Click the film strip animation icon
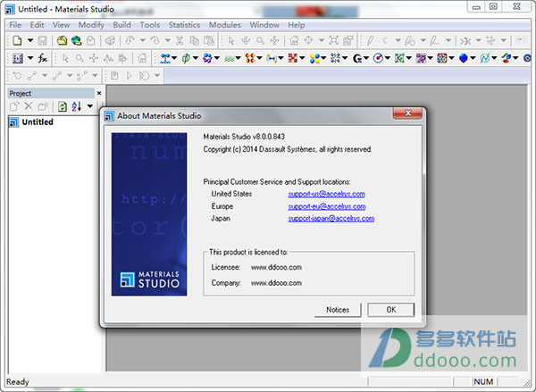The image size is (536, 392). pos(18,58)
